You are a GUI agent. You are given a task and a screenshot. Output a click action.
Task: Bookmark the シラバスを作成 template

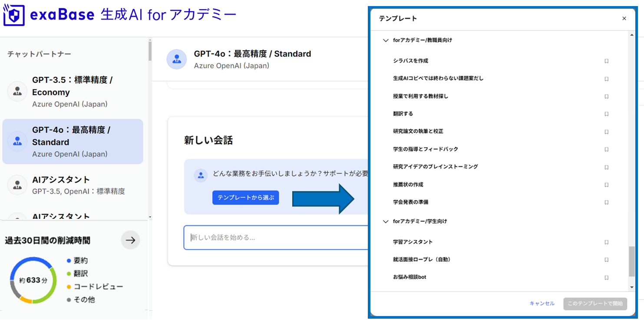606,61
